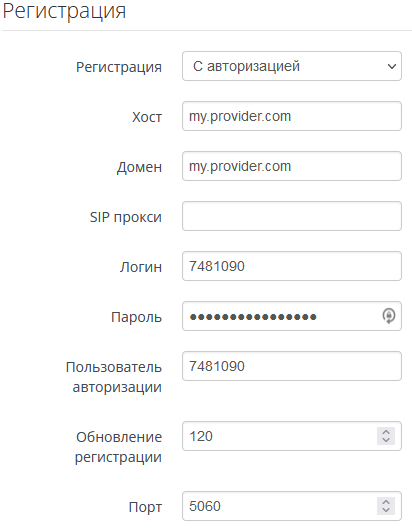The image size is (412, 531).
Task: Click the password manager icon in Пароль field
Action: tap(389, 316)
